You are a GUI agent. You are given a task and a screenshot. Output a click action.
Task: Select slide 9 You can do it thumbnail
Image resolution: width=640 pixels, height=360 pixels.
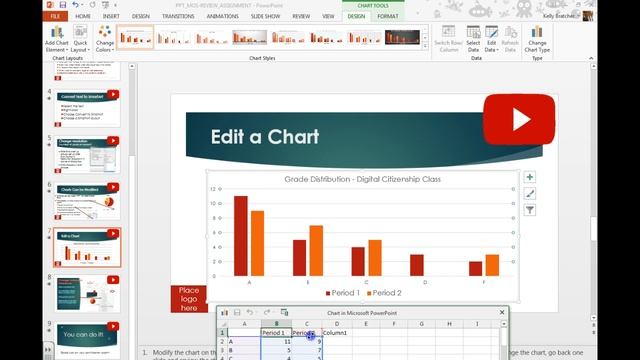point(87,340)
